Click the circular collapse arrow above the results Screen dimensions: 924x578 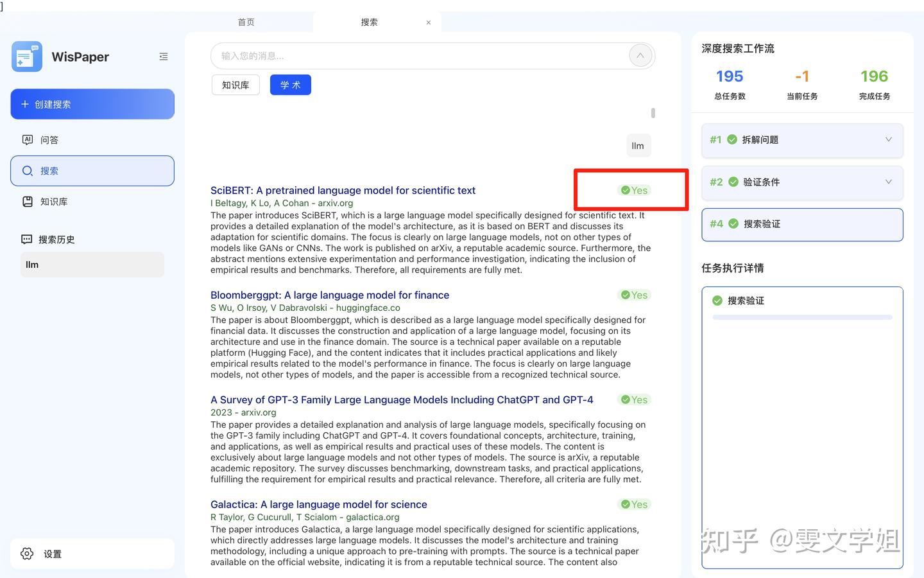point(640,55)
